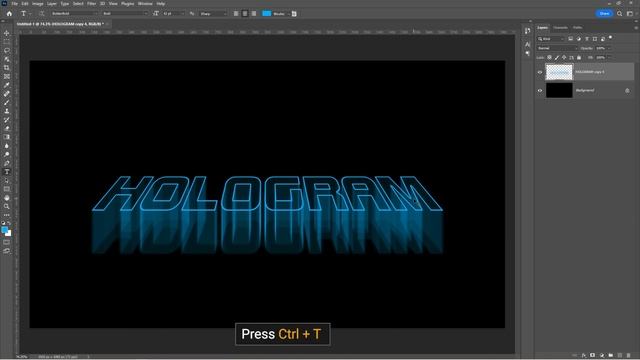
Task: Select the Horizontal Type tool
Action: click(7, 172)
